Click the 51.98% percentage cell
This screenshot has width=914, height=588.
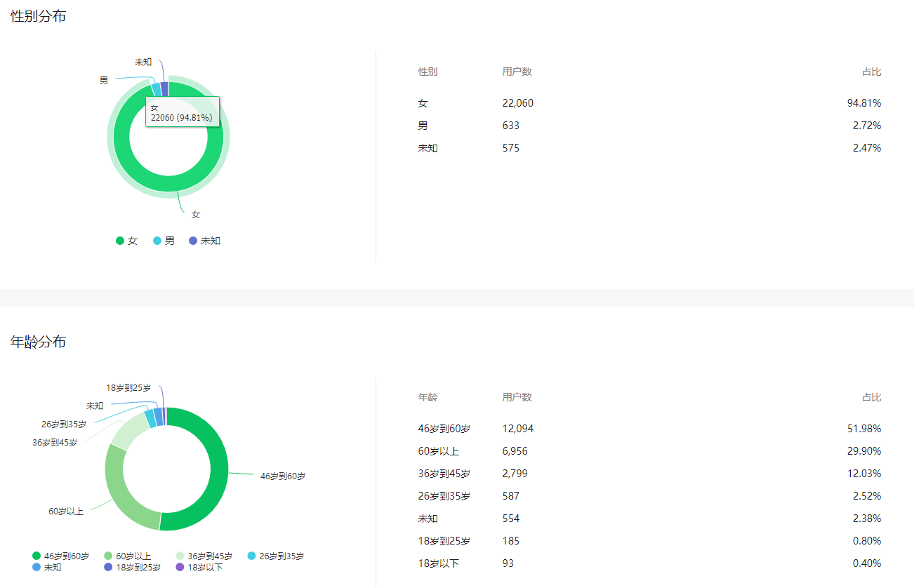pyautogui.click(x=864, y=429)
